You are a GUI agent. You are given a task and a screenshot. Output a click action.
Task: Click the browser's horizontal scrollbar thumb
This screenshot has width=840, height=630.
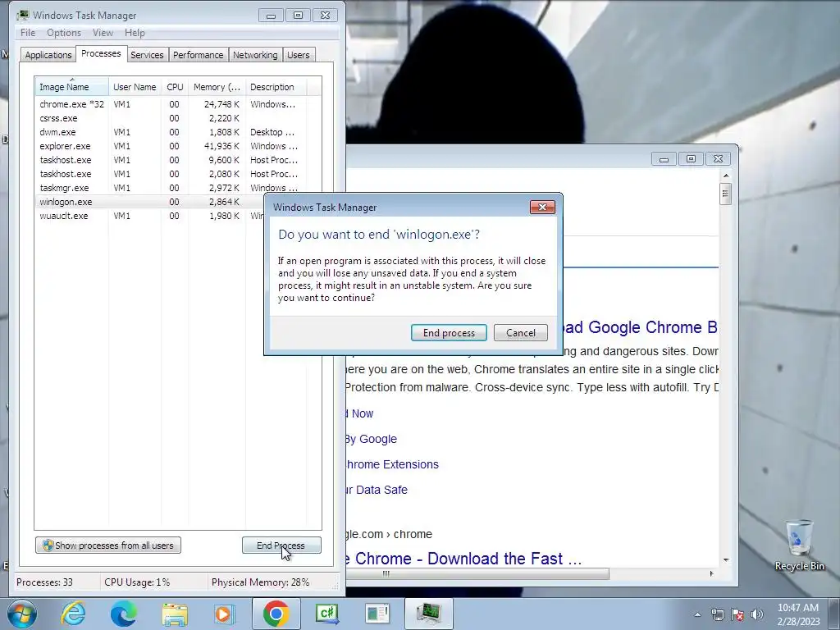pos(477,573)
